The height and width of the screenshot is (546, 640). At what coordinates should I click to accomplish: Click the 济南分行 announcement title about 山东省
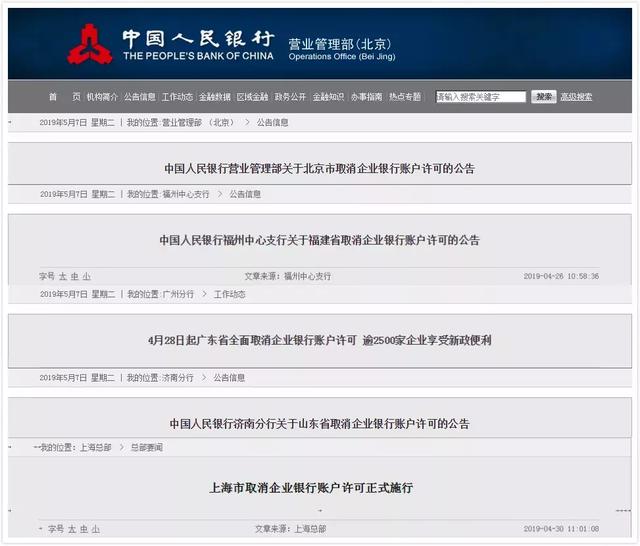point(320,424)
